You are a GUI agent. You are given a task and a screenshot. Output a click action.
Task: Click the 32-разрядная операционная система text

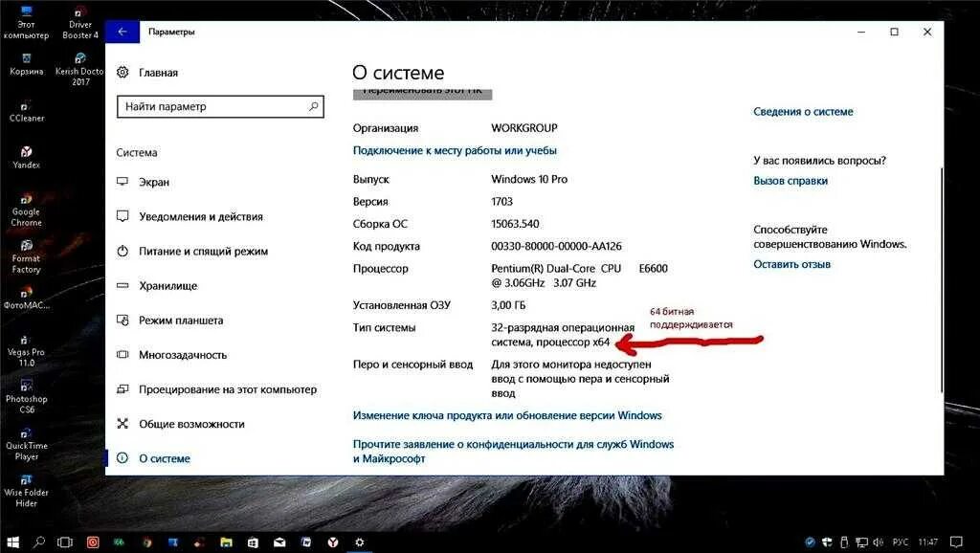563,335
